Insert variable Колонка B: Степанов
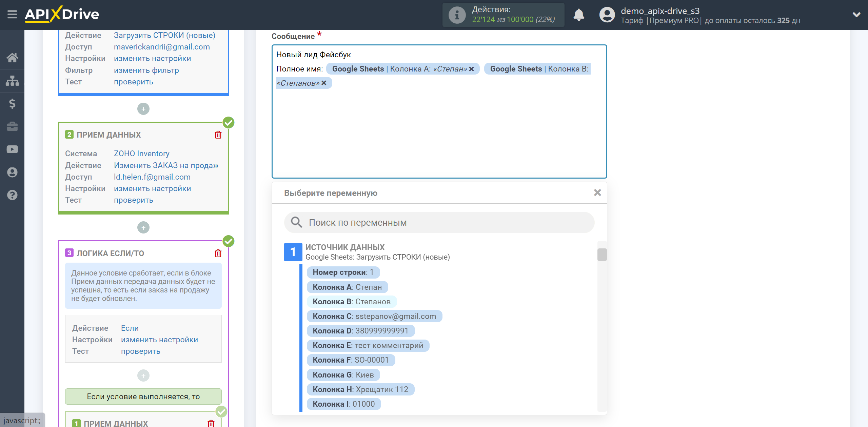The image size is (868, 427). click(x=352, y=302)
